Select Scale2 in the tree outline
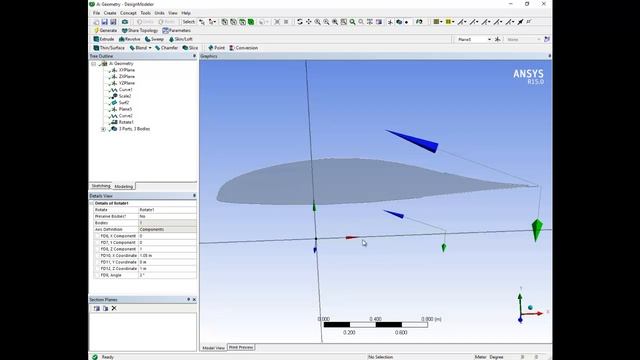The width and height of the screenshot is (640, 360). [x=125, y=96]
